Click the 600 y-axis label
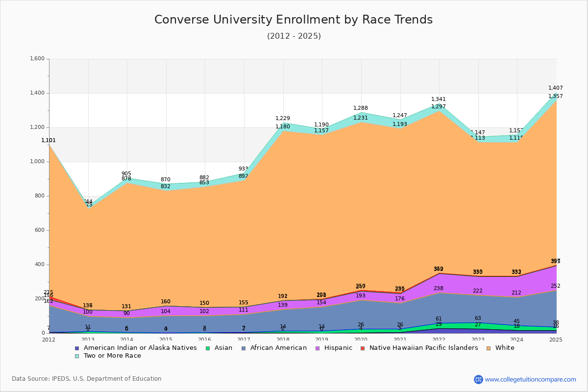 [x=40, y=230]
